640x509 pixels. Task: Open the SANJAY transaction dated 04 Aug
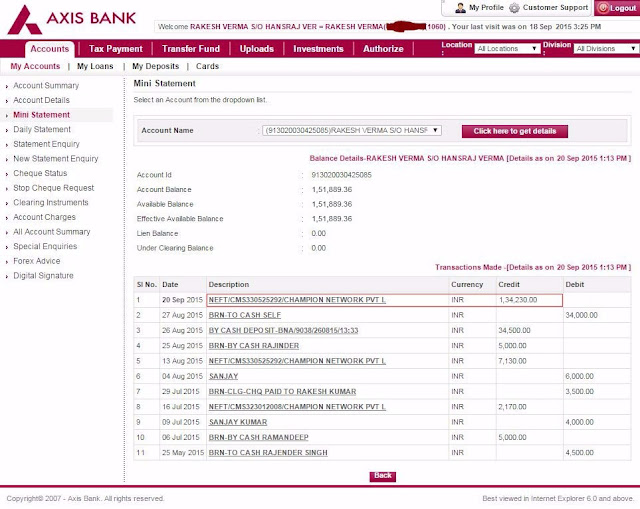pos(223,376)
